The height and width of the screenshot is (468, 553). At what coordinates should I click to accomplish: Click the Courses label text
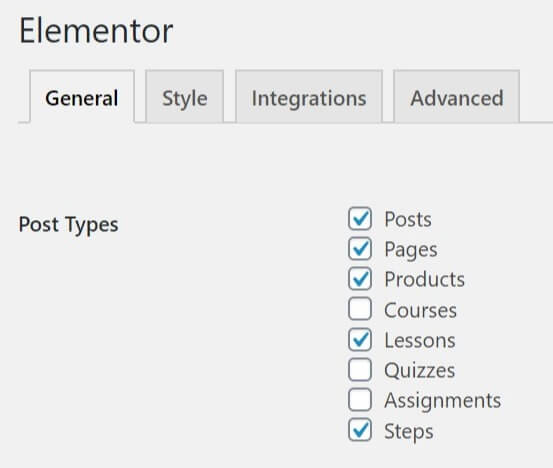[x=420, y=310]
